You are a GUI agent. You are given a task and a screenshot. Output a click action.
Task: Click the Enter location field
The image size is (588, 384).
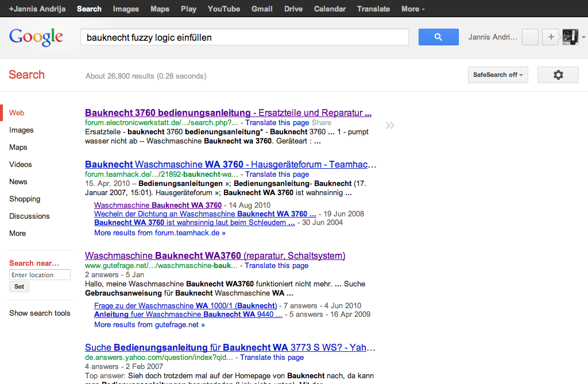pyautogui.click(x=40, y=275)
